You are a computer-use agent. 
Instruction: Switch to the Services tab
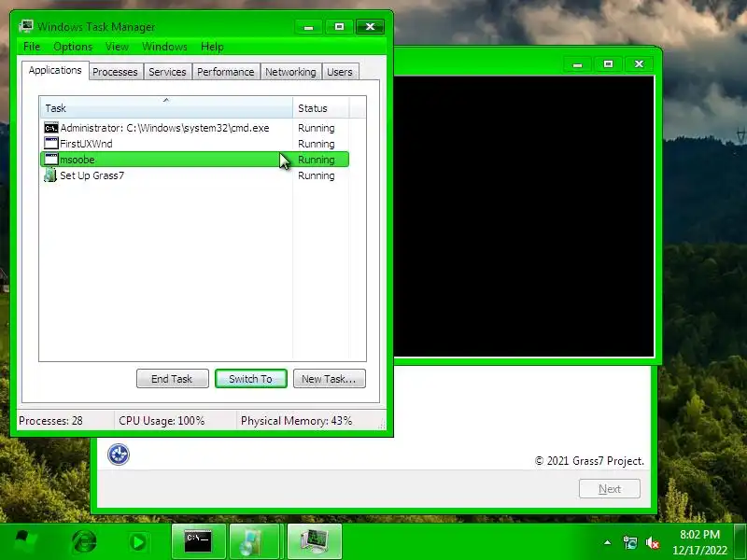tap(167, 72)
